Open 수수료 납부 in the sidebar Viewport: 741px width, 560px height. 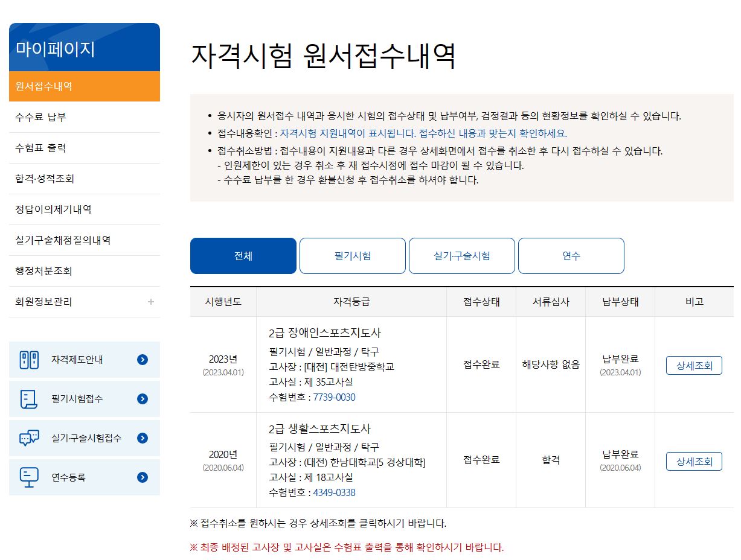[x=41, y=117]
